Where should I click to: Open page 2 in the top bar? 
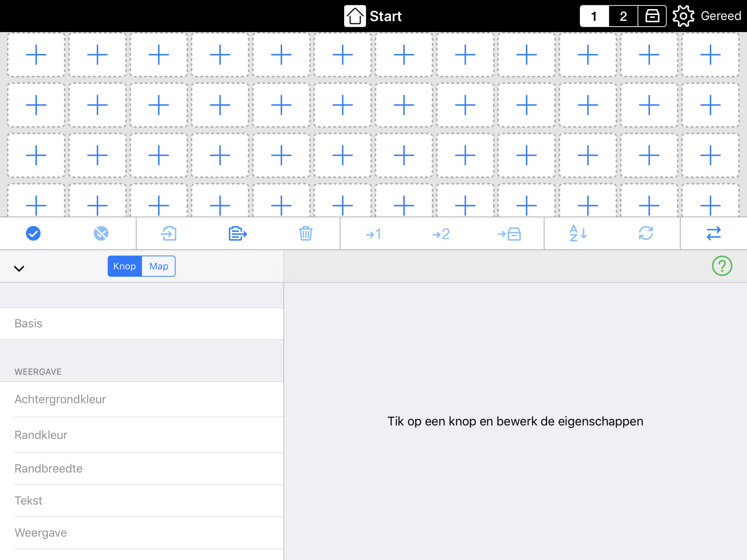click(623, 16)
